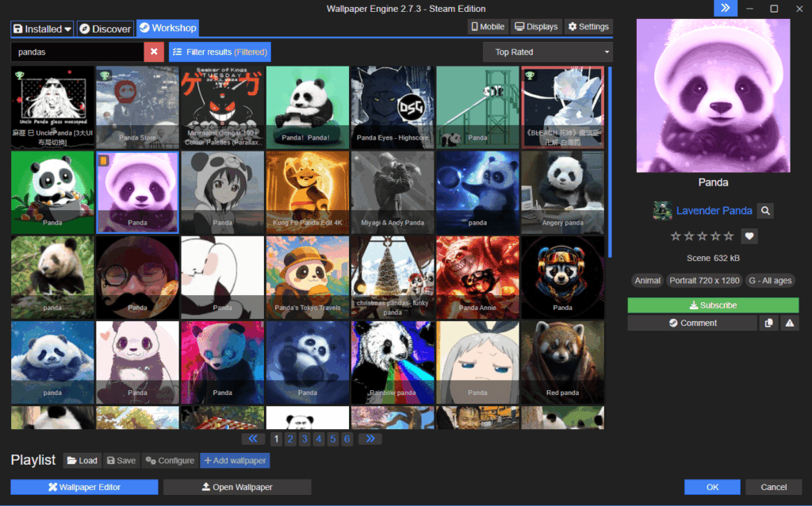Click the Open Wallpaper button
This screenshot has width=812, height=506.
tap(237, 487)
